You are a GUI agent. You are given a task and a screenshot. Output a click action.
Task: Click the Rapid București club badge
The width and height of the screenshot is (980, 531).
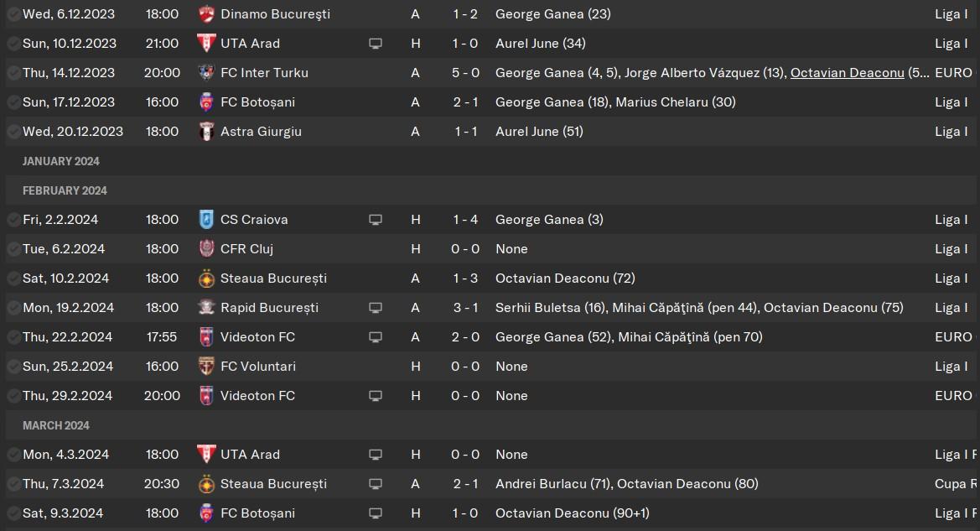pyautogui.click(x=206, y=308)
